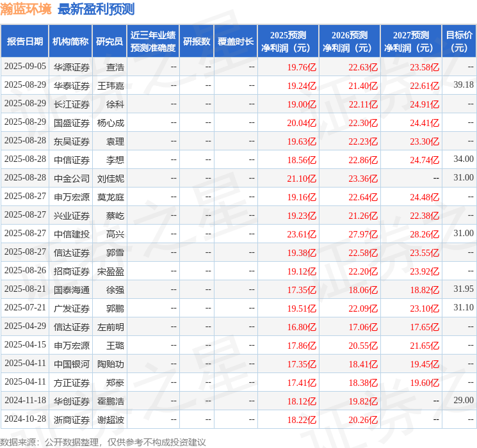Open the 浙商证券 row institution name
Viewport: 477px width, 448px height.
pyautogui.click(x=71, y=420)
